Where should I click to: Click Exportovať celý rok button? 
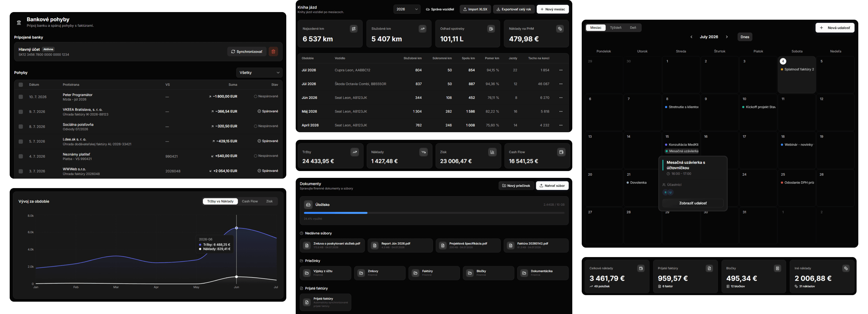[514, 9]
